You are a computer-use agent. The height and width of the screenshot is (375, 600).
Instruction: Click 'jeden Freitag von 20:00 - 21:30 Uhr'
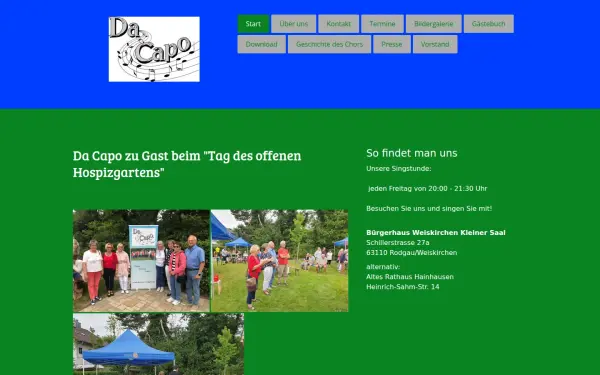coord(428,189)
